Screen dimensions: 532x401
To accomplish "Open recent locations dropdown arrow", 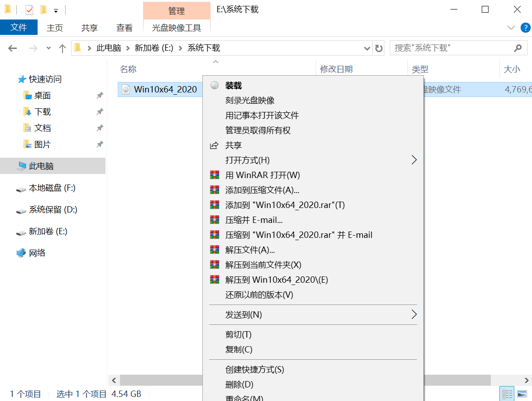I will (48, 48).
